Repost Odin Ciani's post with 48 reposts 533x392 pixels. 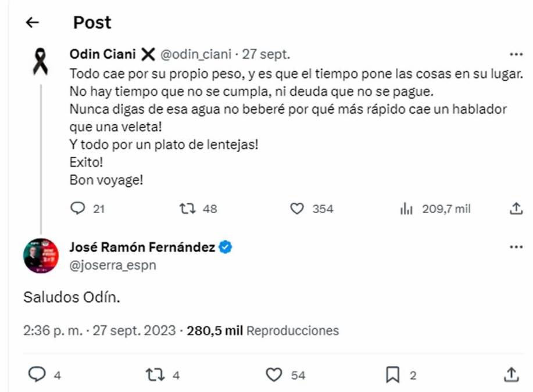[x=187, y=208]
